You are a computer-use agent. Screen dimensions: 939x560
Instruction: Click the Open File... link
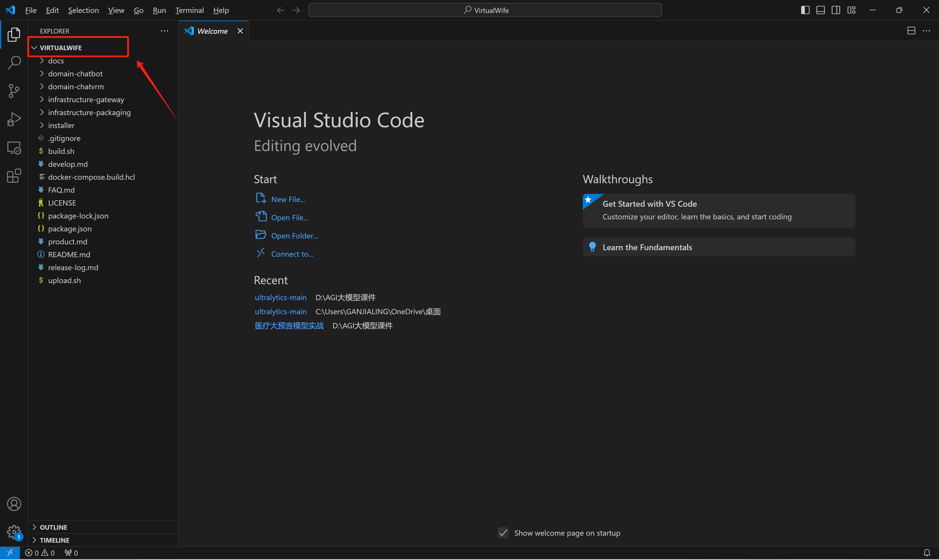[290, 217]
